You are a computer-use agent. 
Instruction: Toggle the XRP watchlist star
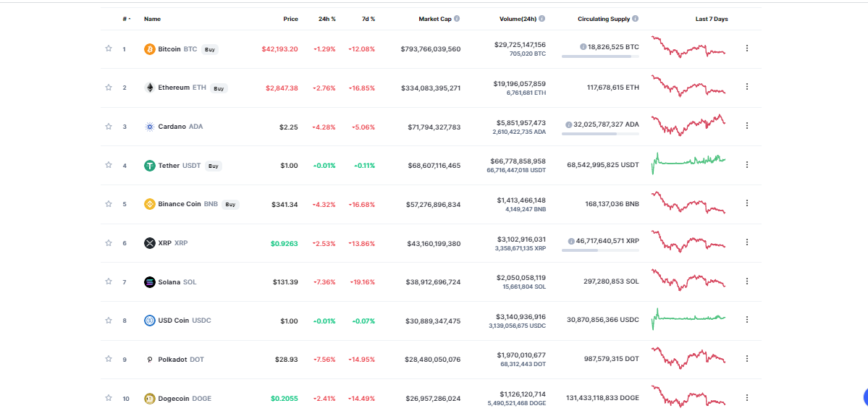[x=109, y=243]
